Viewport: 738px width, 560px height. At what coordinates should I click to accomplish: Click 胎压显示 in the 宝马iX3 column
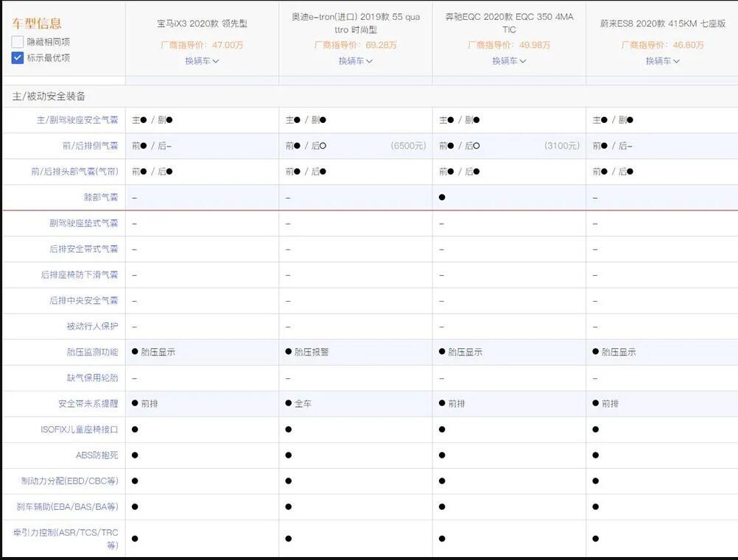click(x=158, y=352)
